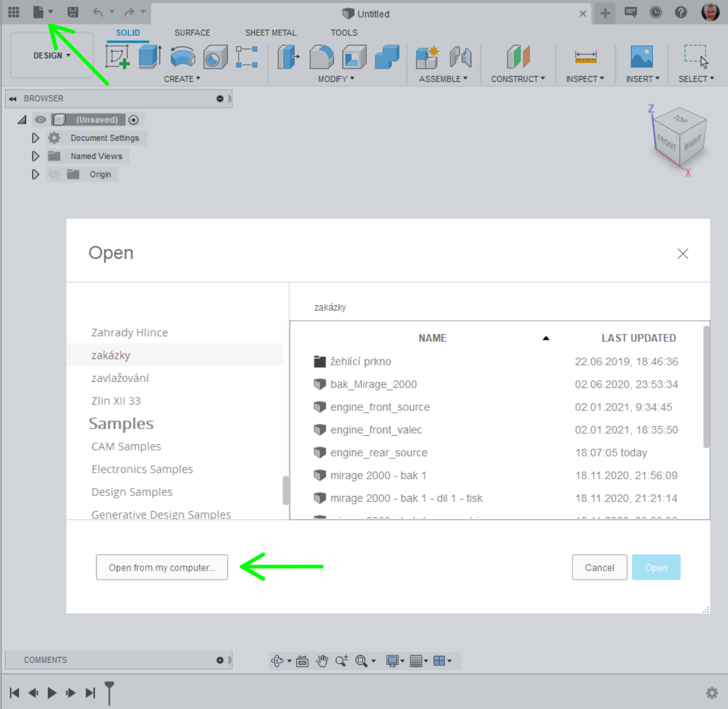
Task: Switch to the SURFACE tab
Action: pos(192,33)
